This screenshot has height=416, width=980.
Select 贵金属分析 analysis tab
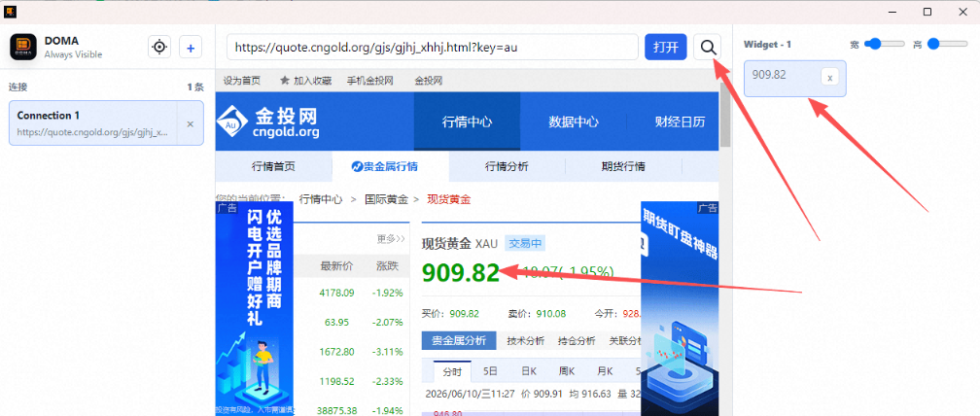[459, 341]
